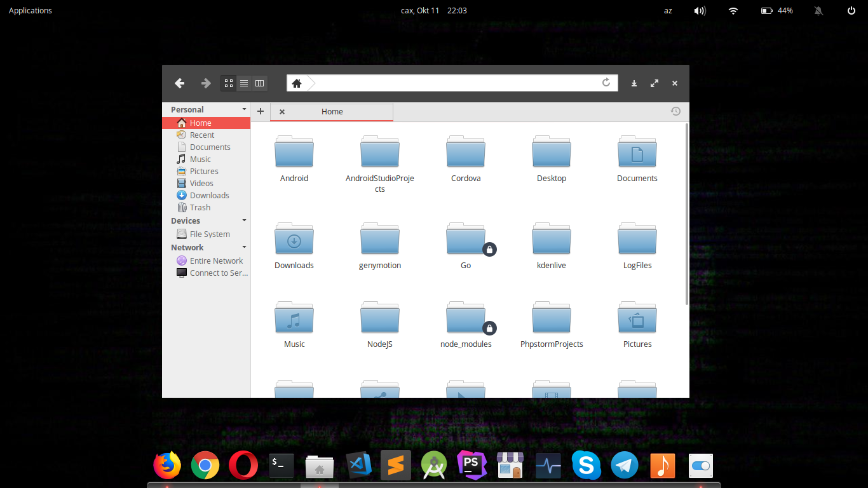Collapse the Network sidebar section

[x=244, y=247]
